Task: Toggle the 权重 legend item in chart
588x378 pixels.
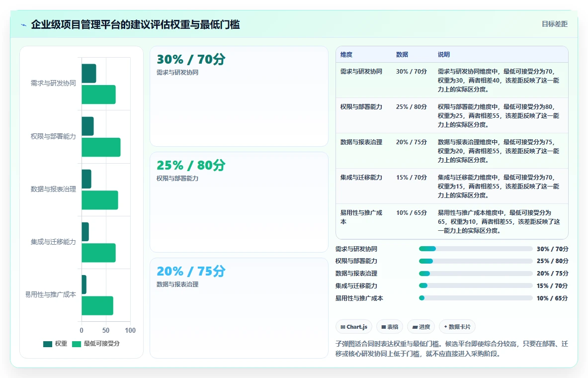Action: pyautogui.click(x=55, y=344)
